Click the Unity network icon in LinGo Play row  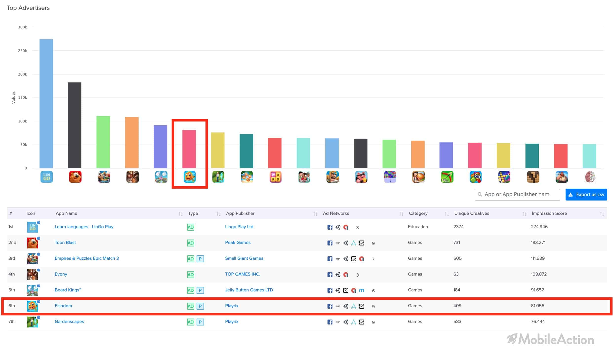pyautogui.click(x=338, y=227)
